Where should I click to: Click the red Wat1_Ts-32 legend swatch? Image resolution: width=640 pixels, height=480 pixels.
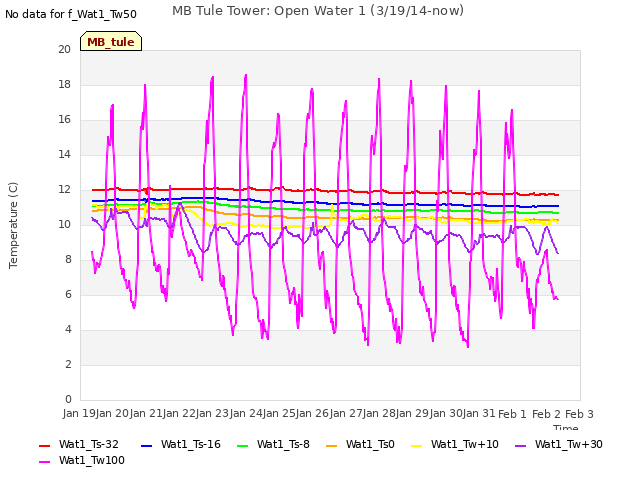click(x=44, y=445)
